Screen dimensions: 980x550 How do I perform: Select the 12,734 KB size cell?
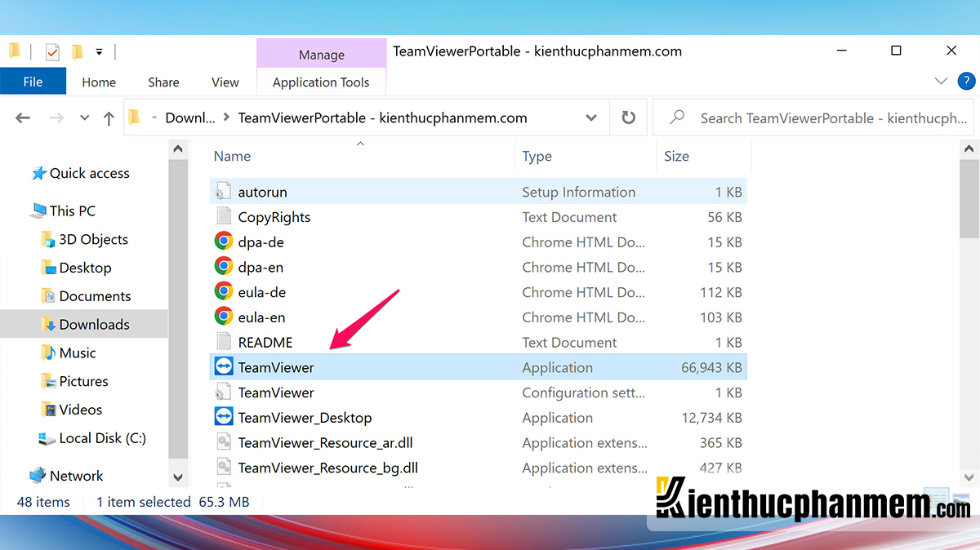tap(711, 417)
